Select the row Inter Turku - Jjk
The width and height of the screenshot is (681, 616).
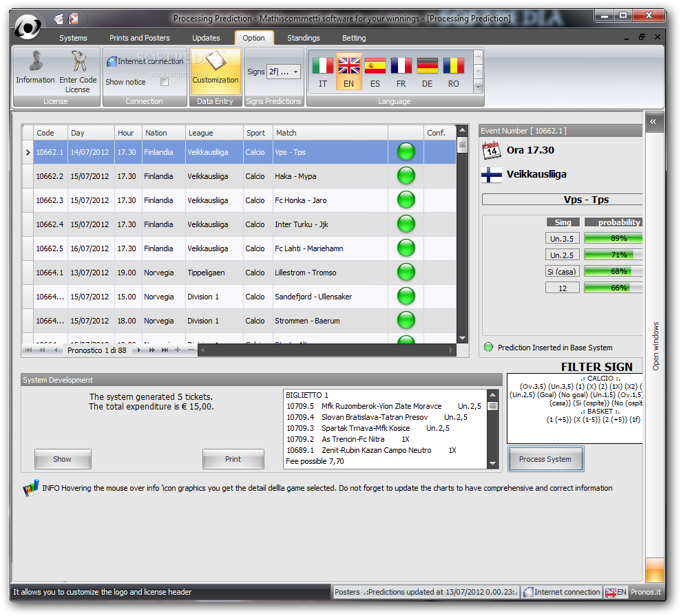[240, 224]
